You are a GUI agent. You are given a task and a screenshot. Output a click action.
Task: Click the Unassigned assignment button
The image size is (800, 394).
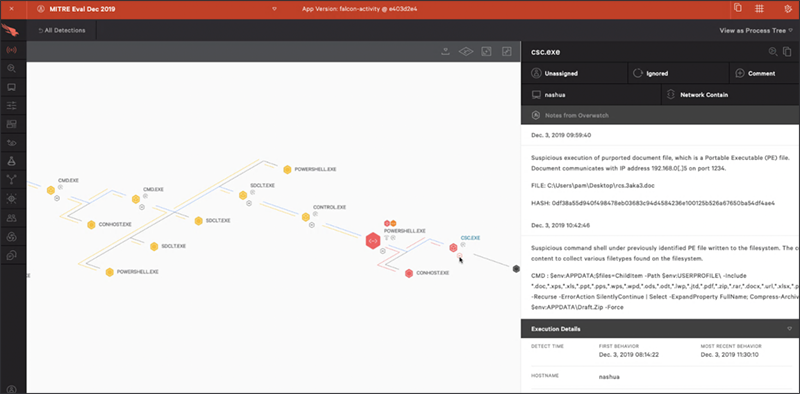coord(574,73)
